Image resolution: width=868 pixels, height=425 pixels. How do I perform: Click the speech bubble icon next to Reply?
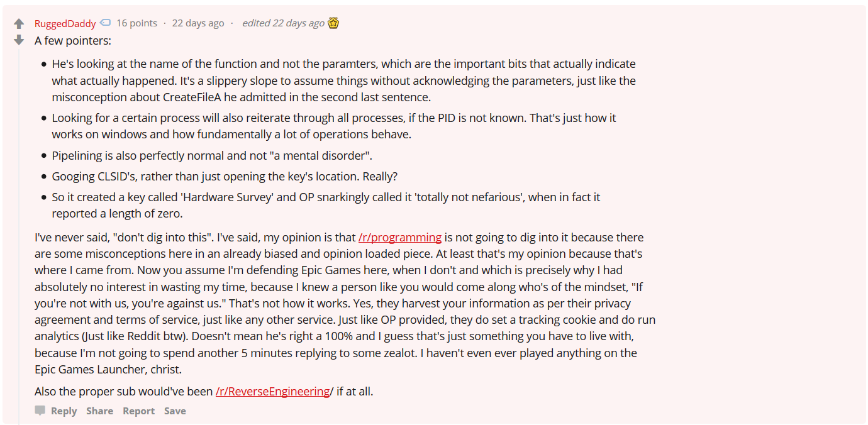pyautogui.click(x=40, y=411)
